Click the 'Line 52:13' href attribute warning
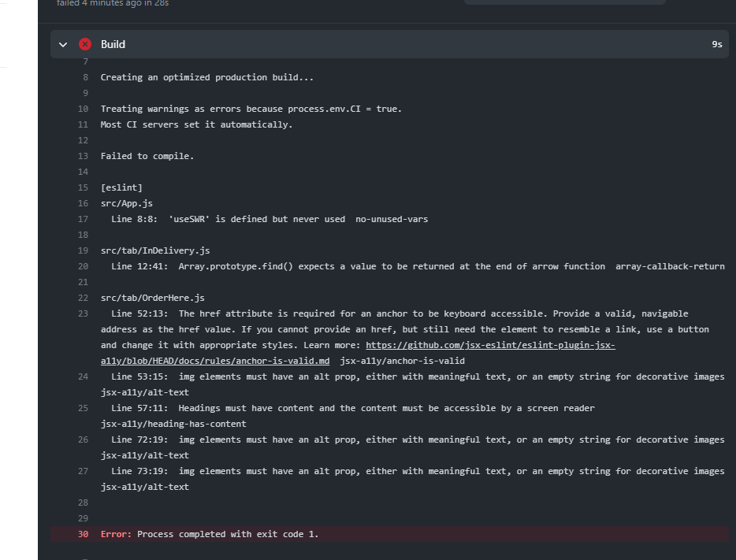 pyautogui.click(x=404, y=337)
